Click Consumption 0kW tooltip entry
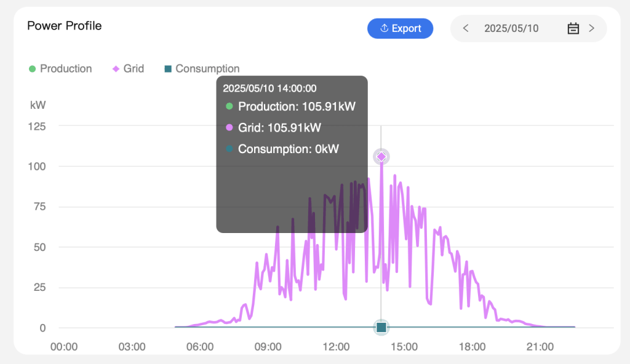This screenshot has width=630, height=364. [x=288, y=149]
